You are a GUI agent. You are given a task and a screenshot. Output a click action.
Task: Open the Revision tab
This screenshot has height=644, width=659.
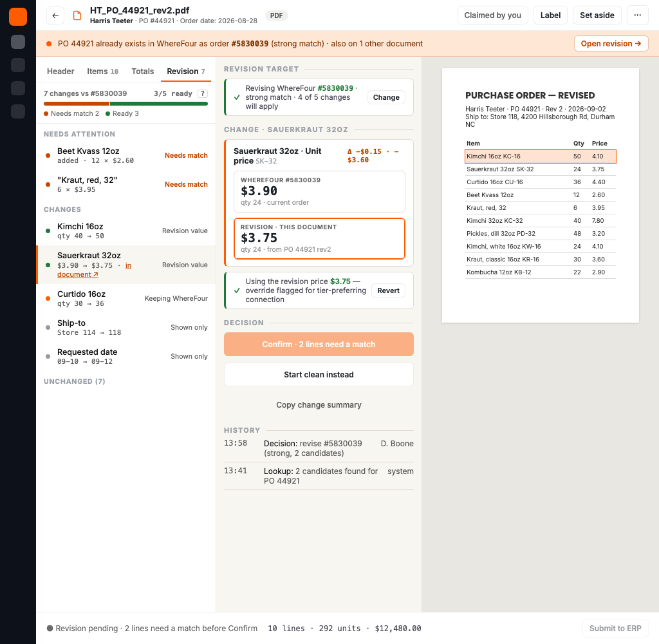pos(186,71)
